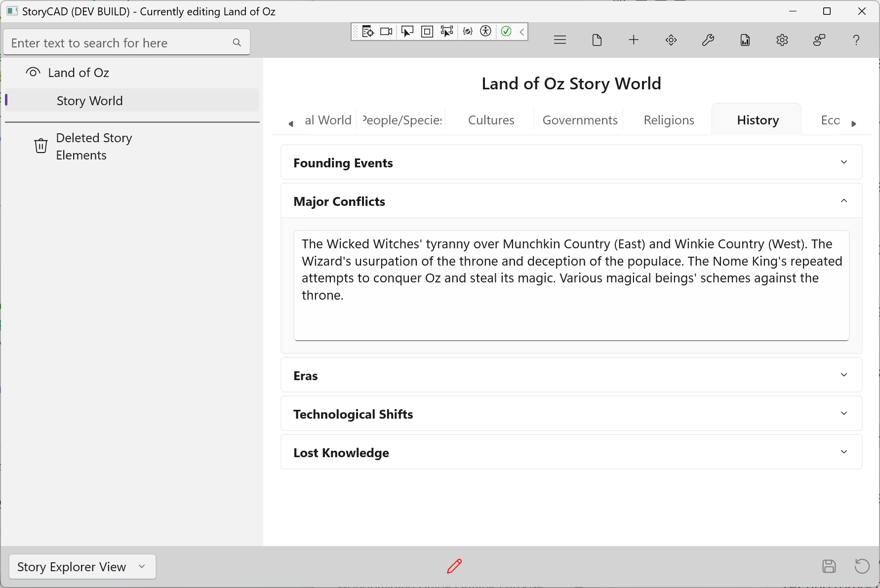
Task: Open the wrench Tools icon
Action: [708, 40]
